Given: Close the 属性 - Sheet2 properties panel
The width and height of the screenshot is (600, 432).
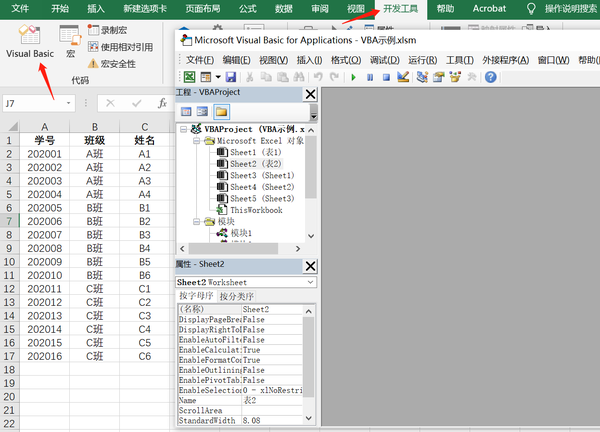Looking at the screenshot, I should click(310, 266).
